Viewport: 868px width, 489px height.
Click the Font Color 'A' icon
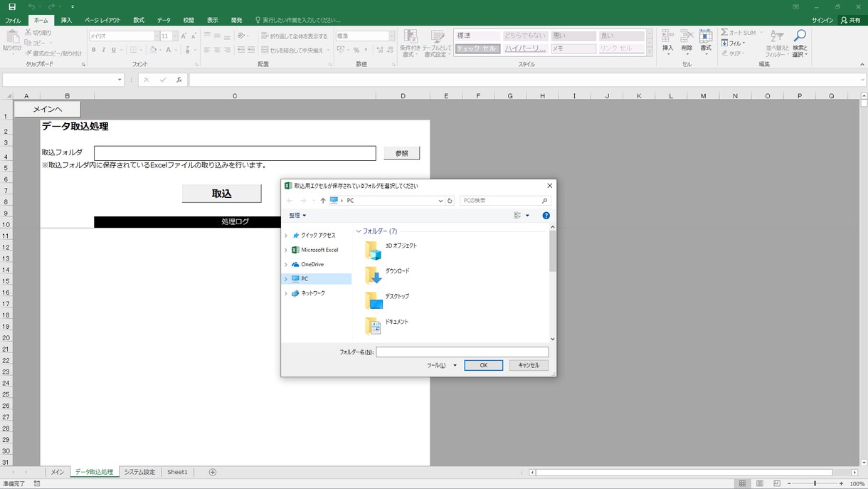click(169, 50)
